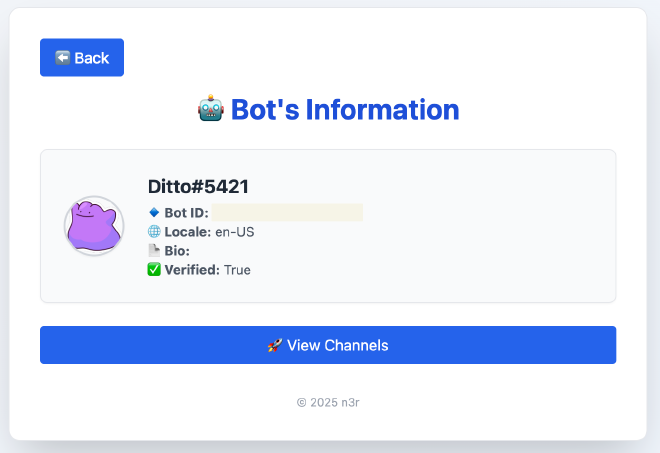Click the Bio label

click(177, 251)
